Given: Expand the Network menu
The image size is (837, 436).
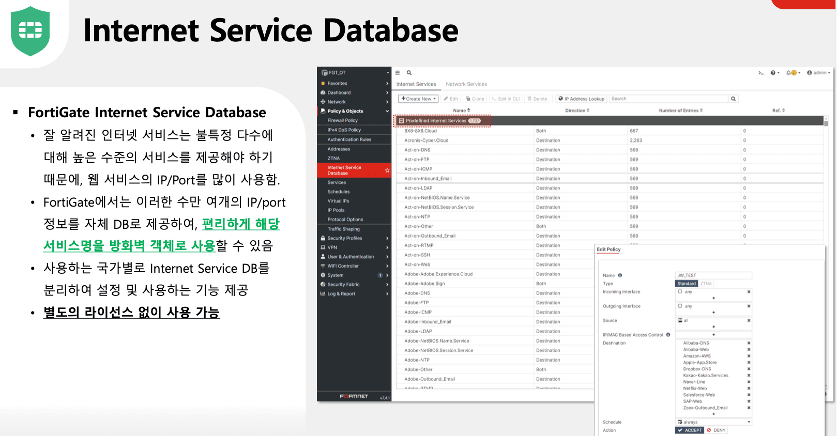Looking at the screenshot, I should coord(387,101).
